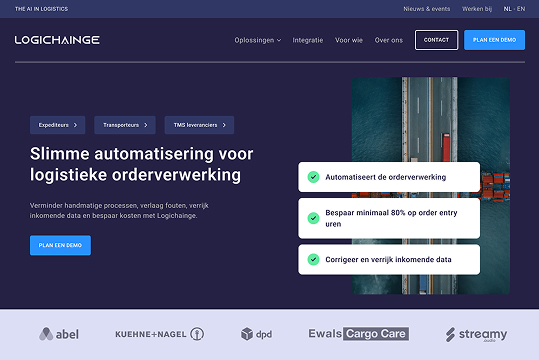Image resolution: width=539 pixels, height=360 pixels.
Task: Click 'THE AI IN LOGISTICS' tagline
Action: click(41, 9)
